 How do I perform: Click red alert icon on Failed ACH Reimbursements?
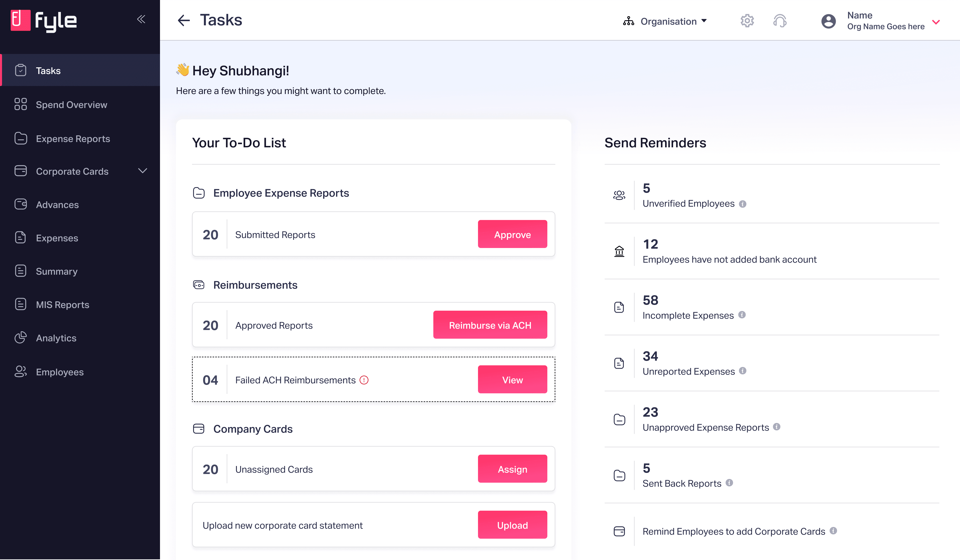364,380
